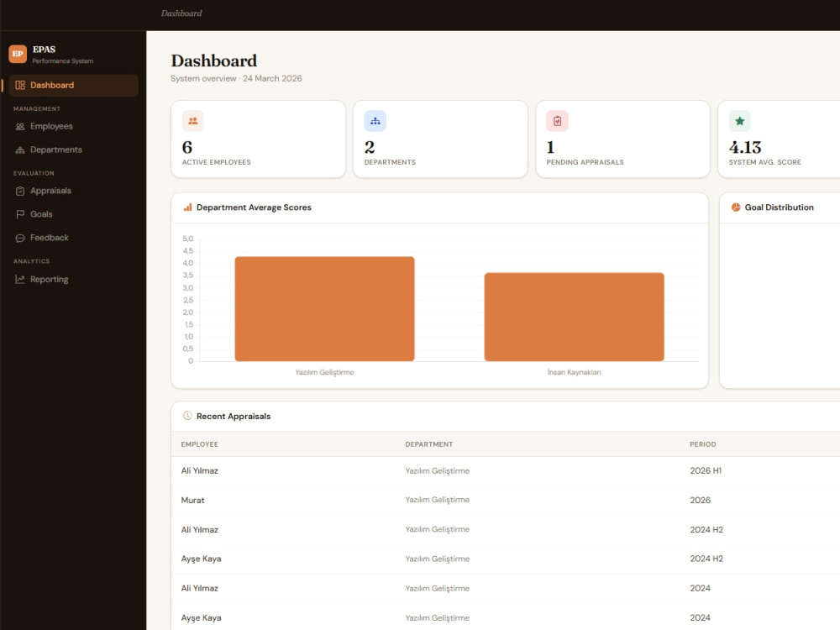Image resolution: width=840 pixels, height=630 pixels.
Task: Click the green star icon on score card
Action: click(x=740, y=121)
